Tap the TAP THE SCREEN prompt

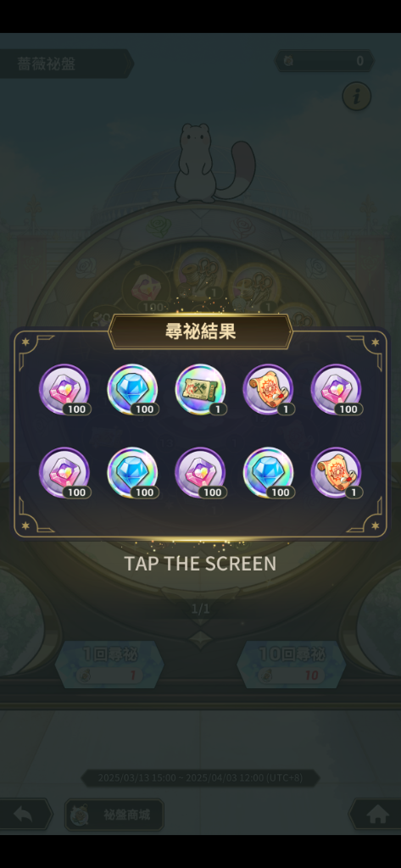[200, 564]
